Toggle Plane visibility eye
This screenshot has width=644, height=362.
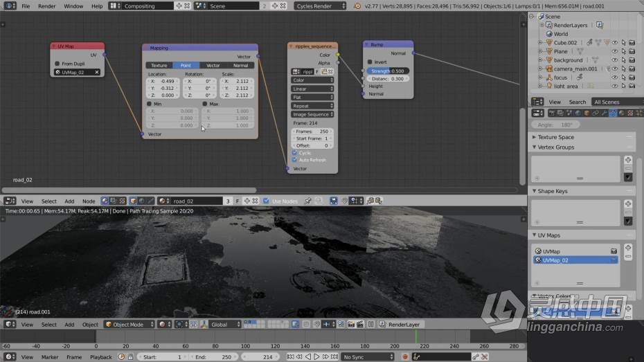point(615,51)
